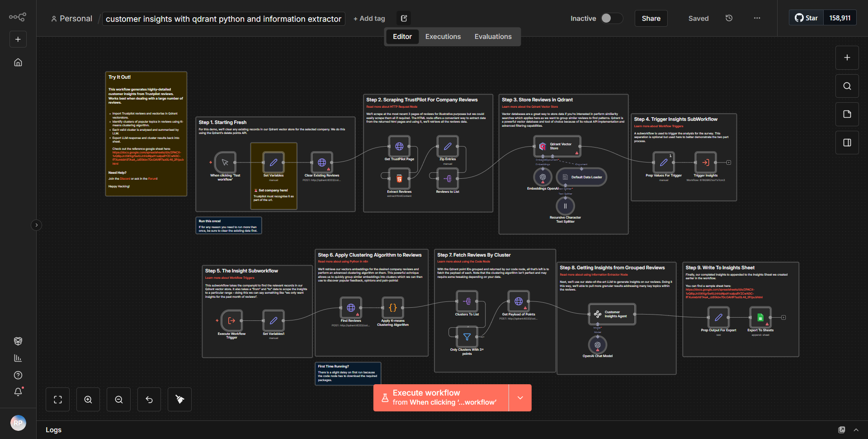Switch to the Evaluations tab

pyautogui.click(x=493, y=37)
